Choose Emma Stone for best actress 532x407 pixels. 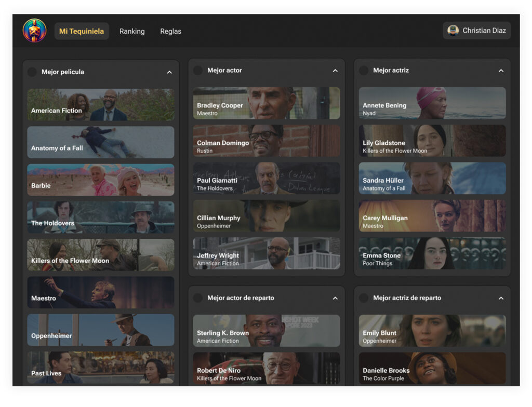coord(432,253)
